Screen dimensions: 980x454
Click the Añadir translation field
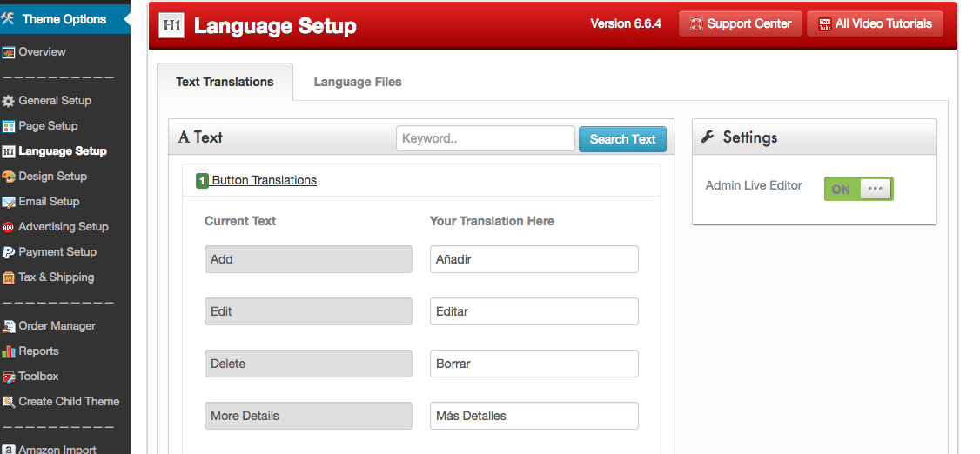[534, 259]
